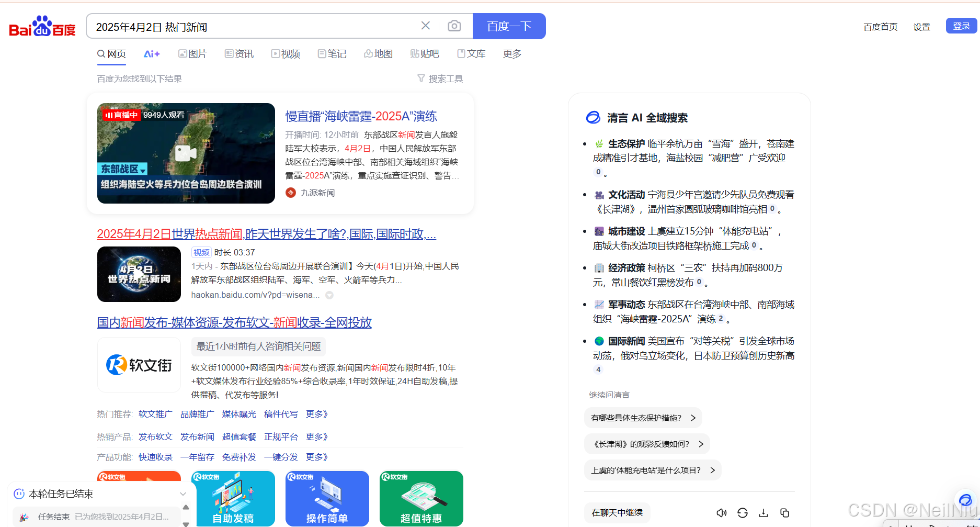Ask 有哪些具体生态保护措施?
Screen dimensions: 980x527
pos(643,418)
